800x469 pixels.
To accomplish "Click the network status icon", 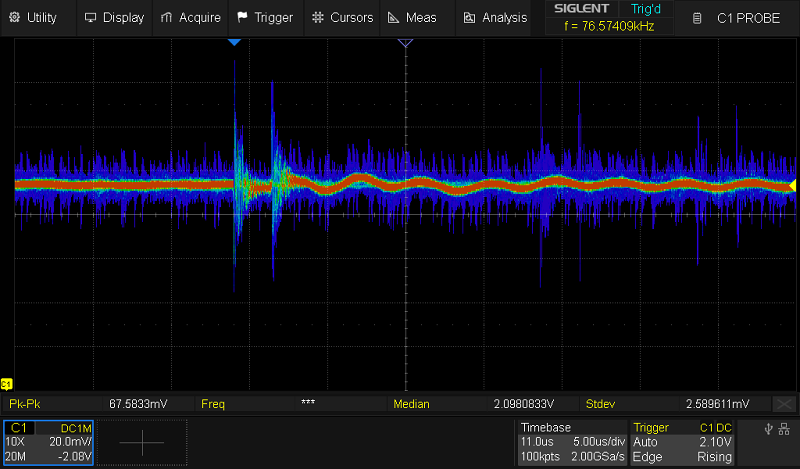I will (x=785, y=429).
